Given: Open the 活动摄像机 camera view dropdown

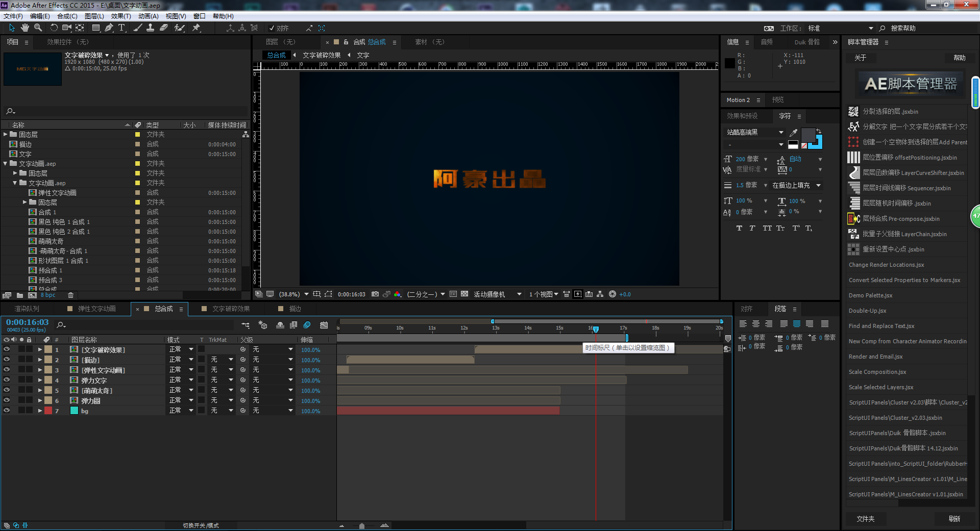Looking at the screenshot, I should click(497, 294).
